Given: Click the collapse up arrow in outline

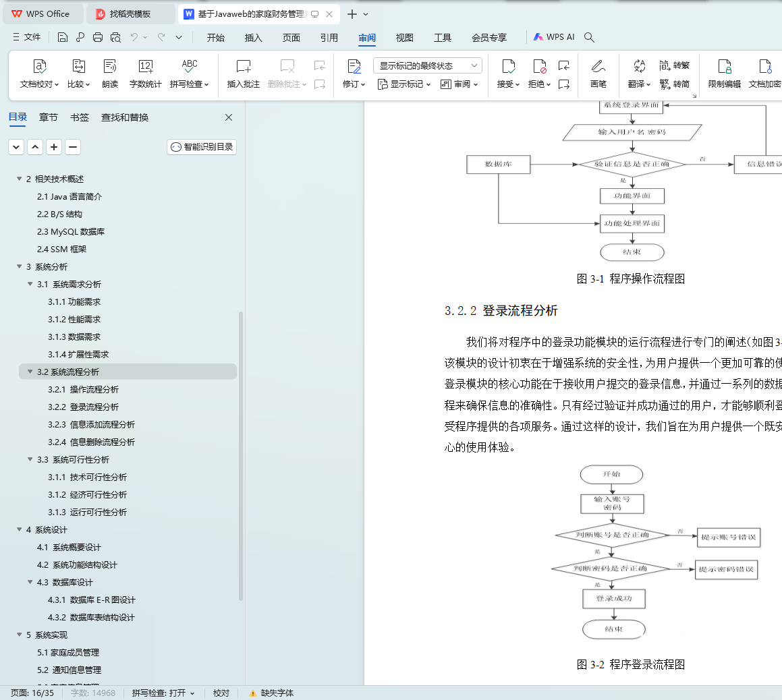Looking at the screenshot, I should [35, 147].
